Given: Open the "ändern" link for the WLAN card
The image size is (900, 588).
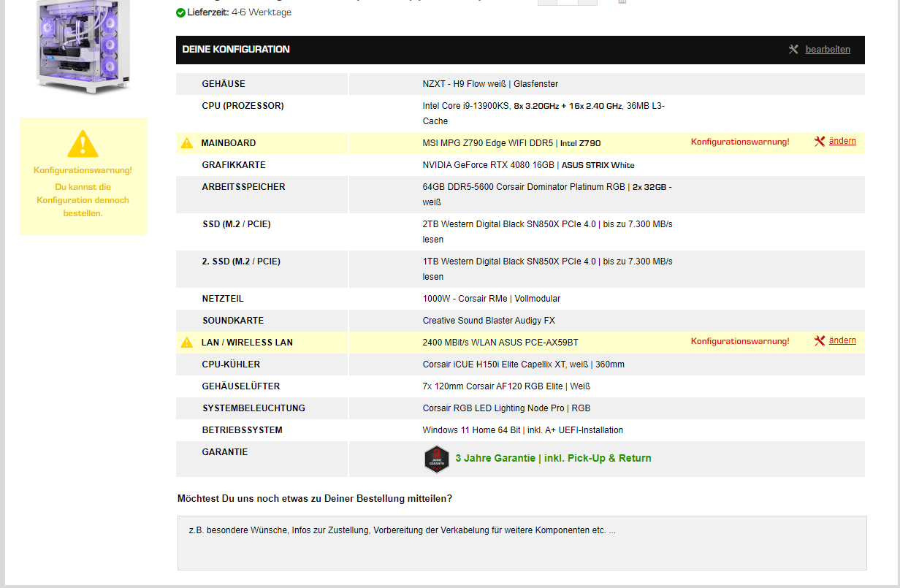Looking at the screenshot, I should point(841,340).
